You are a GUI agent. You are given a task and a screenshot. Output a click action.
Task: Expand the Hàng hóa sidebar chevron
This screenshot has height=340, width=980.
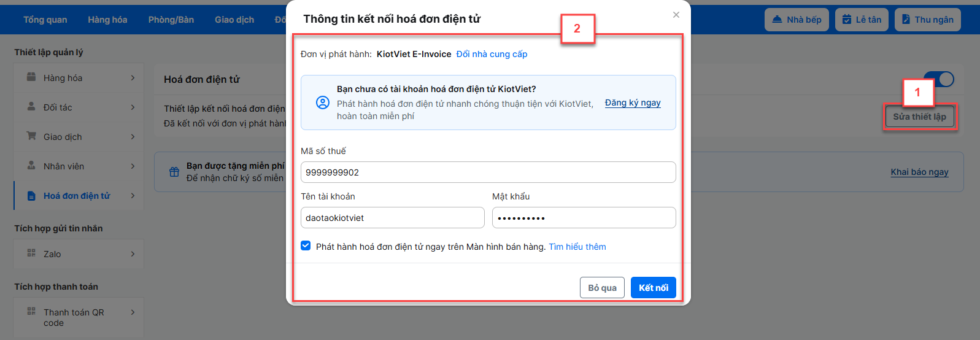[x=133, y=78]
